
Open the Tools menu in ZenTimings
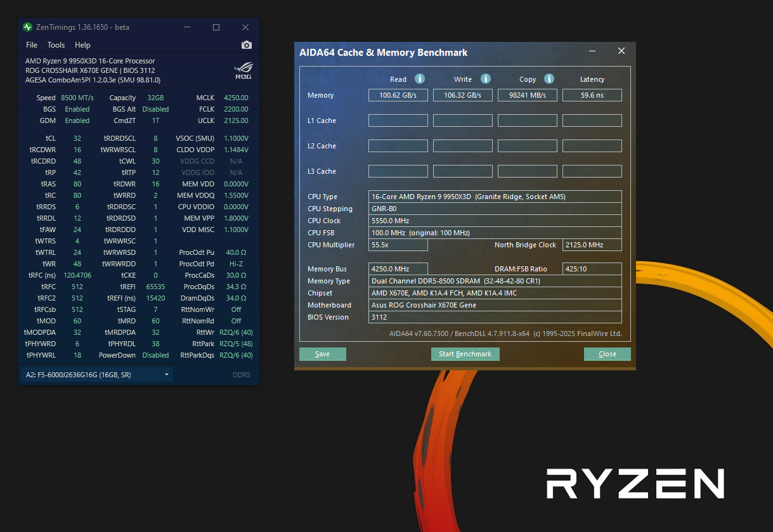[x=56, y=45]
